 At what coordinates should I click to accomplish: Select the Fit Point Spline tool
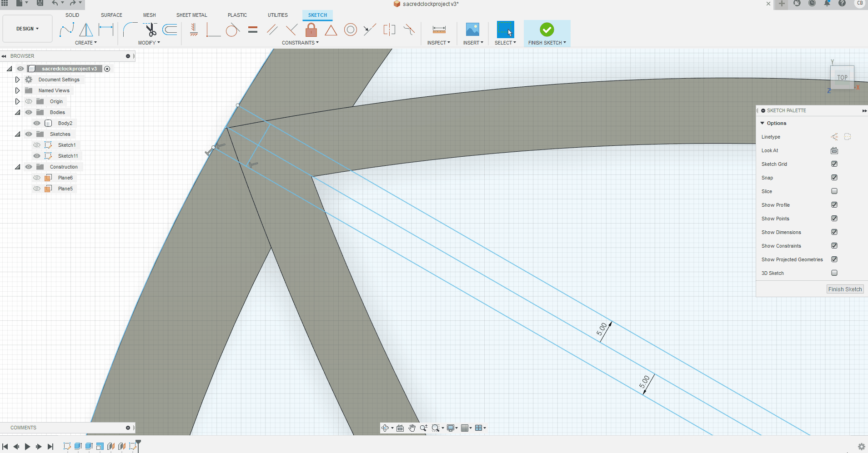click(x=67, y=30)
